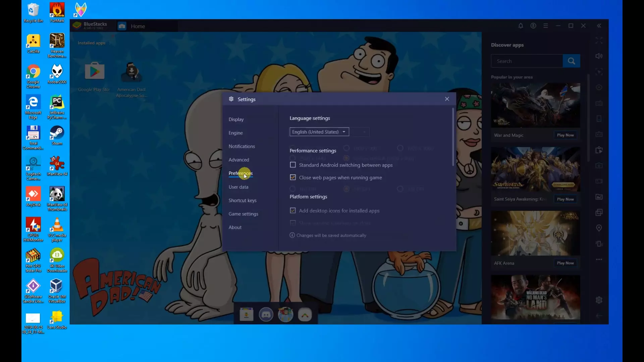The image size is (644, 362).
Task: Open the Shortcut keys settings tab
Action: 242,200
